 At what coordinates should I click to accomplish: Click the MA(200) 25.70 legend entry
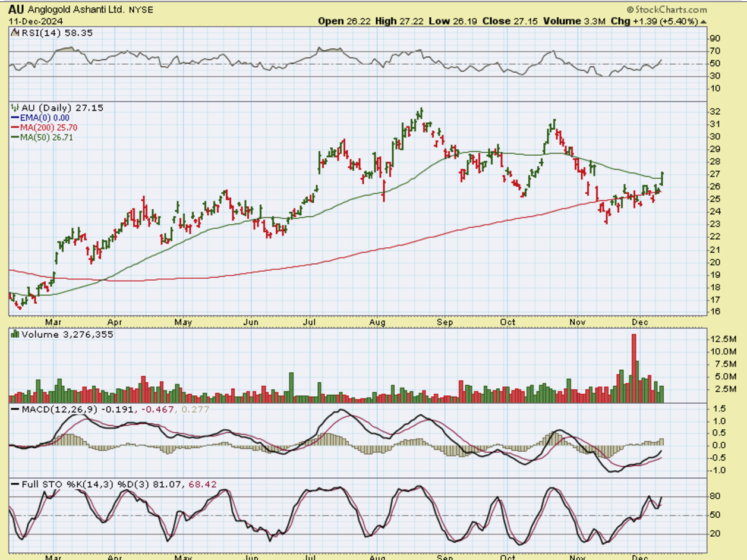49,127
